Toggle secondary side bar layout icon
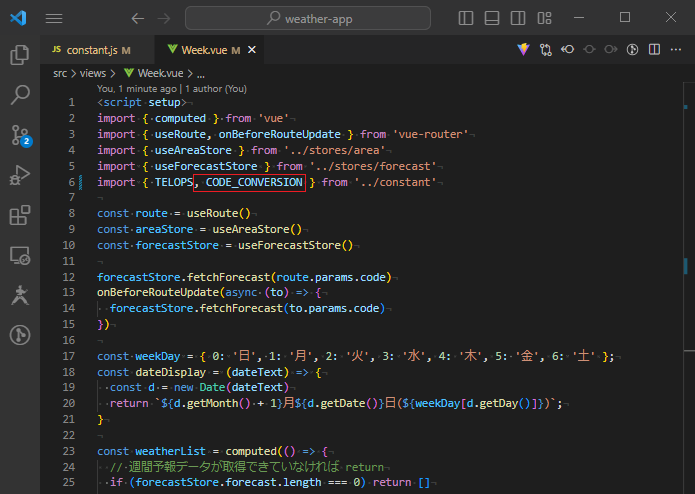695x494 pixels. click(x=518, y=18)
